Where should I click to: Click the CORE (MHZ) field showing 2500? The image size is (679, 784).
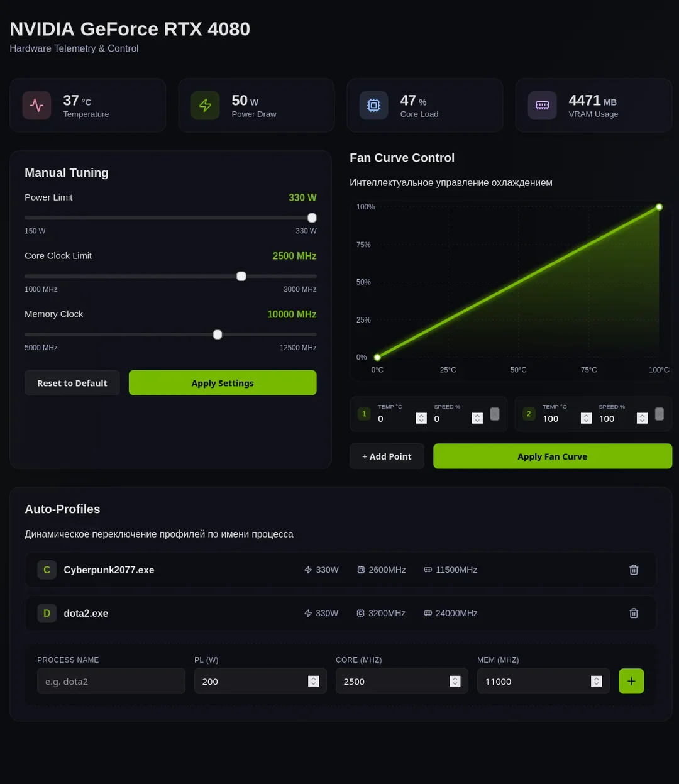402,681
